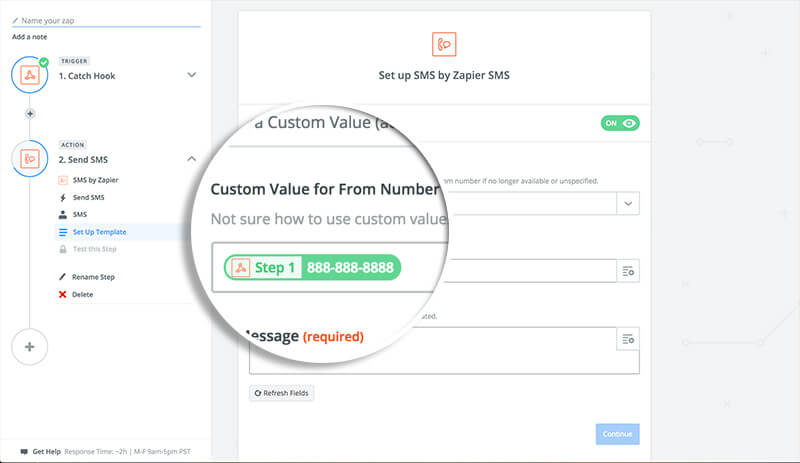Toggle the green ON switch off

620,123
